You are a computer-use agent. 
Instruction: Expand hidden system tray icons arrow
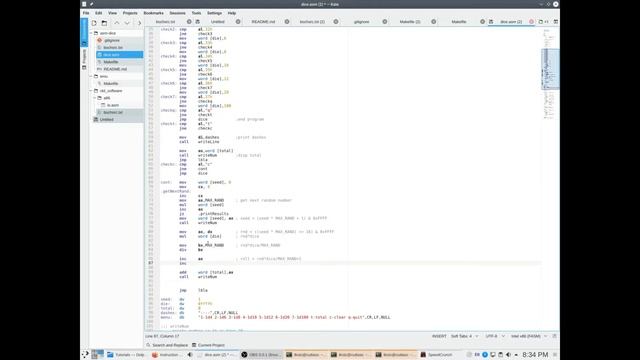pos(516,355)
